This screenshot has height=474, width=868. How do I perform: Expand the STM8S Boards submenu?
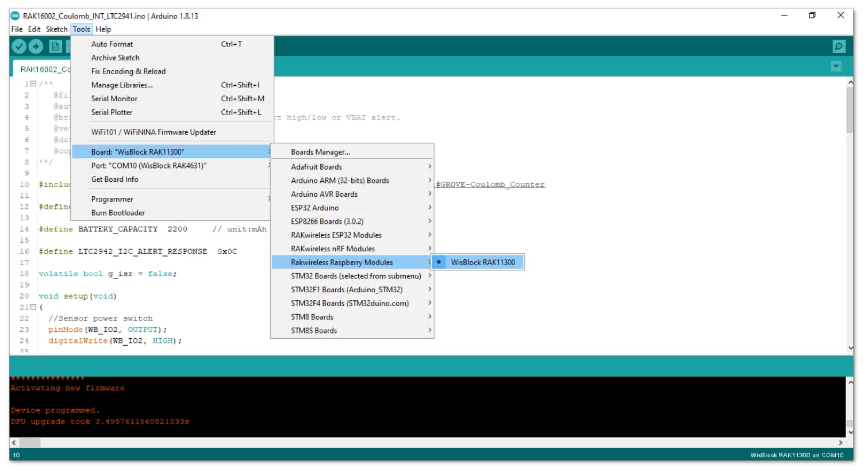(x=352, y=331)
